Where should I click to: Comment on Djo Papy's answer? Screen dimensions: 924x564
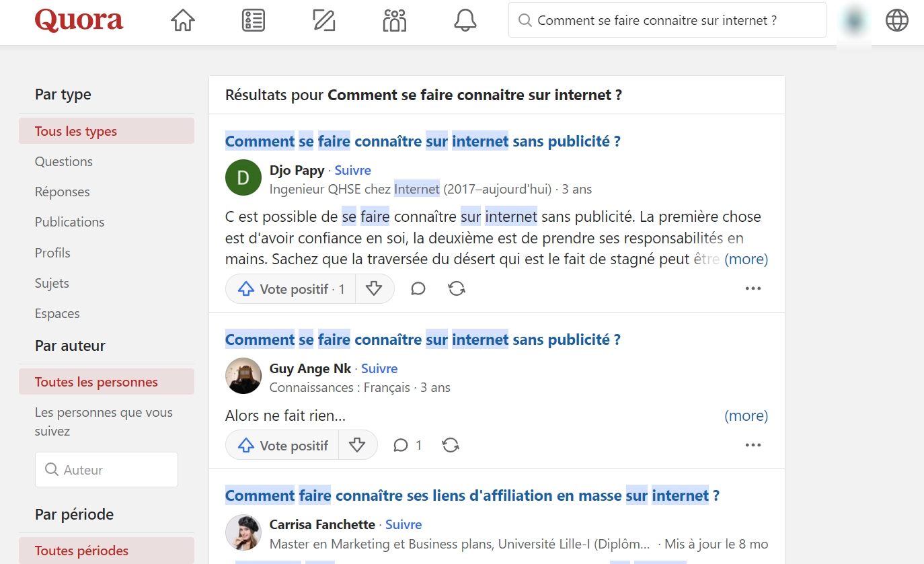(x=418, y=289)
